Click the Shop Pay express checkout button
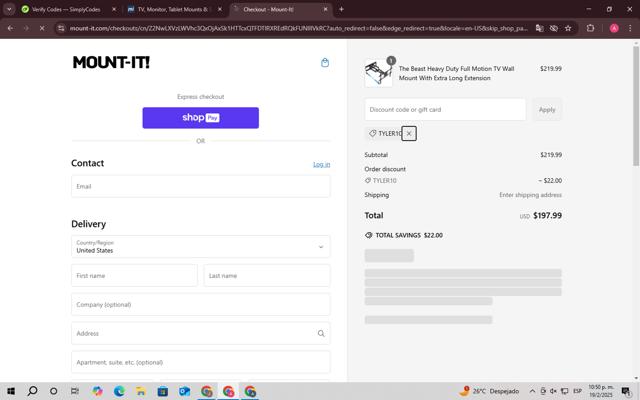Screen dimensions: 640x400 tap(200, 118)
